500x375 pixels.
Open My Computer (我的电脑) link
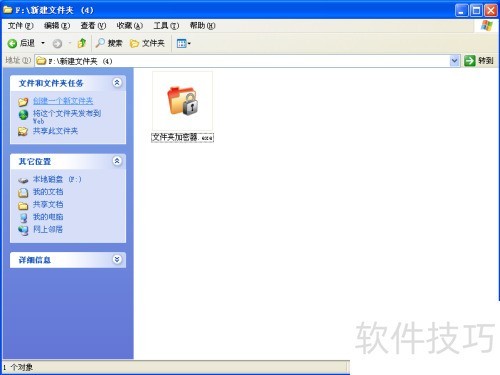(x=48, y=217)
